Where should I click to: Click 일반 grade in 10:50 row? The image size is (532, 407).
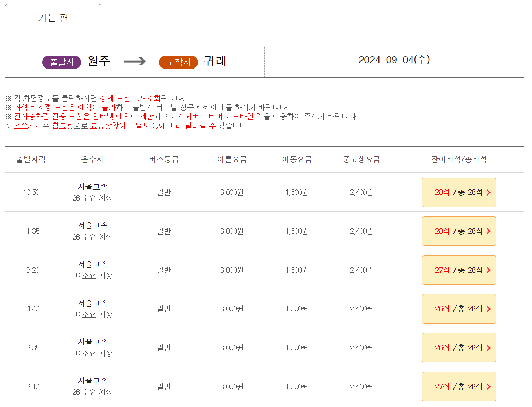point(164,192)
